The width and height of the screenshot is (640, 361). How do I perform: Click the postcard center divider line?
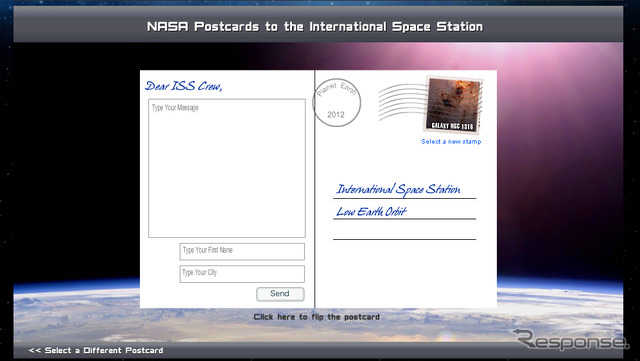315,189
